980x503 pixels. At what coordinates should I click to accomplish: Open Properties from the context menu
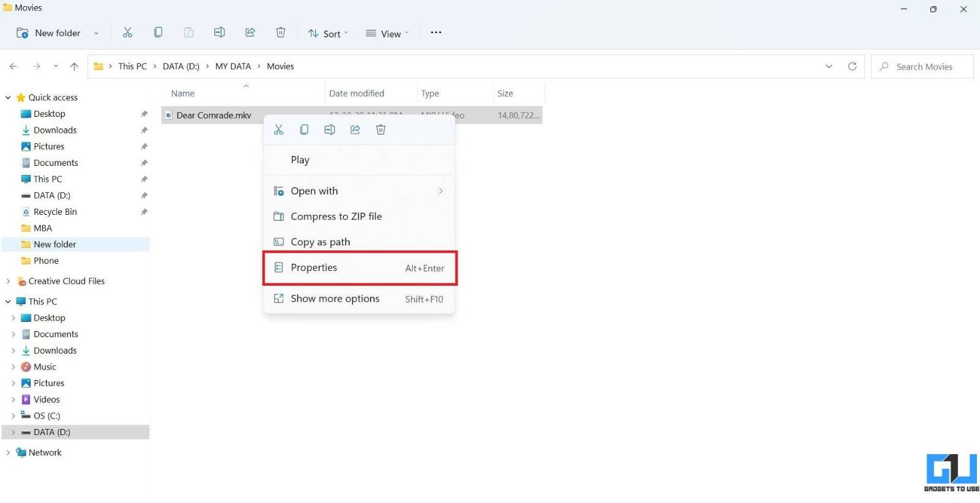coord(359,268)
